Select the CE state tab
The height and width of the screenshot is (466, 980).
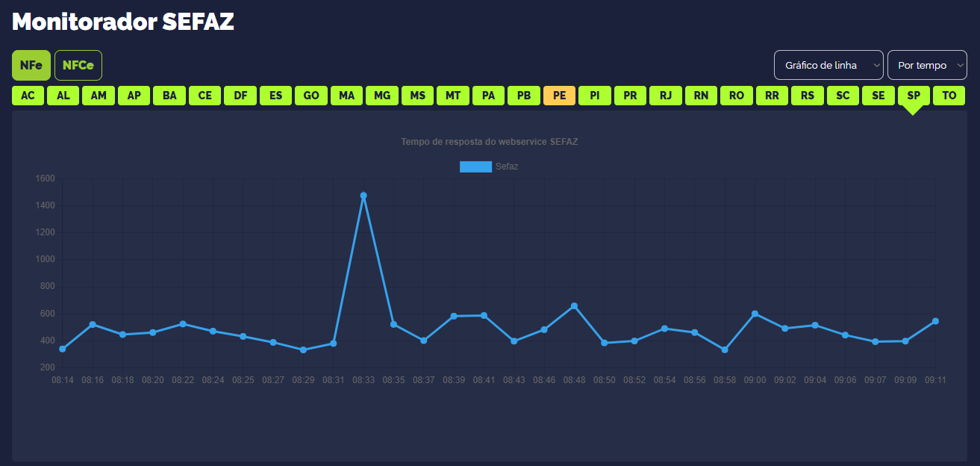tap(205, 96)
